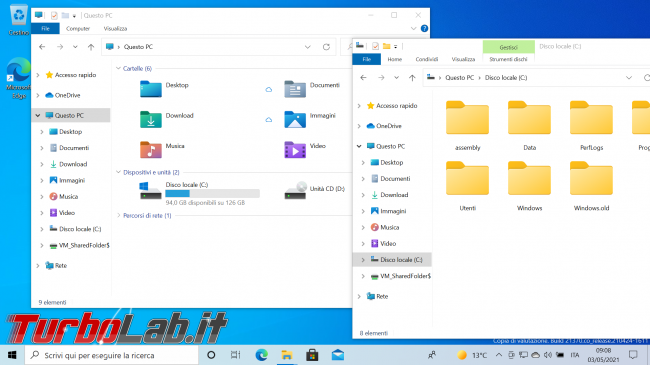Select the Utenti folder

coord(467,186)
